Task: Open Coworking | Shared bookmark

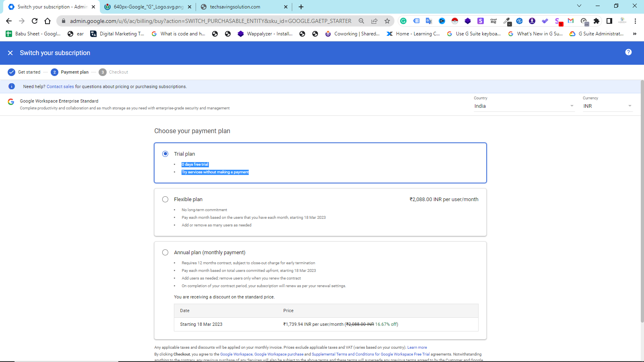Action: (352, 34)
